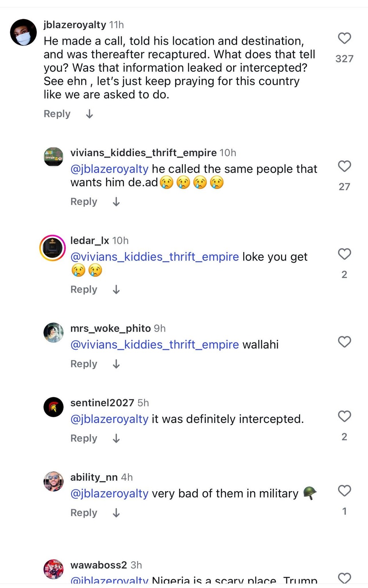Viewport: 368px width, 588px height.
Task: Like jblazeroyalty's comment with the heart
Action: point(344,38)
